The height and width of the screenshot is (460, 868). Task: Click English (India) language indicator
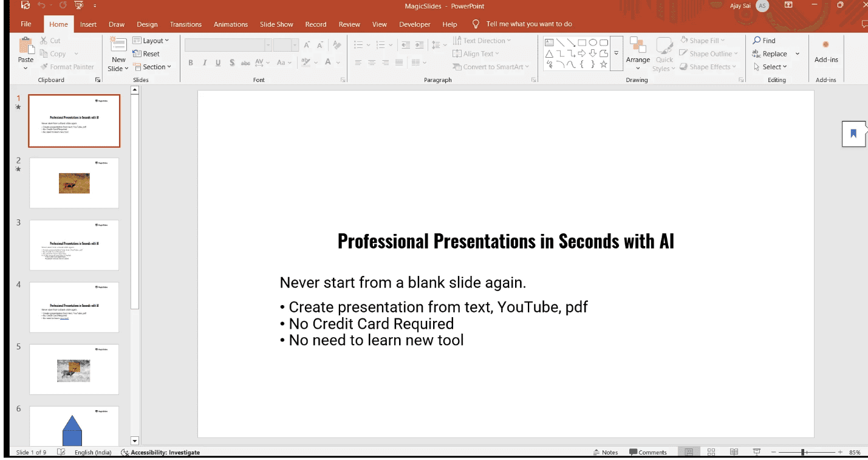click(x=93, y=452)
